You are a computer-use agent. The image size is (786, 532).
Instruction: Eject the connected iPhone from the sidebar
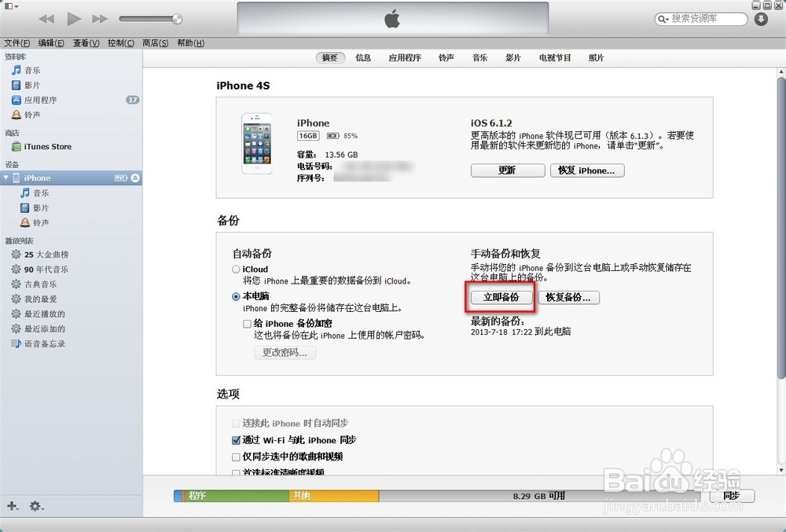pyautogui.click(x=134, y=178)
